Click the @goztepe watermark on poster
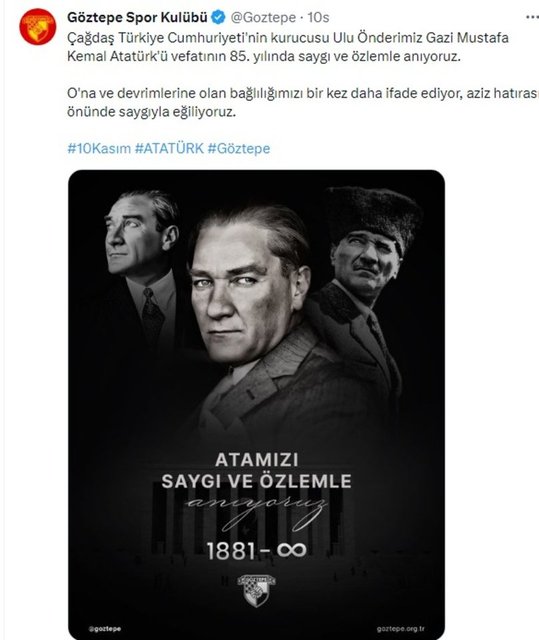Screen dimensions: 539x640 coord(105,629)
